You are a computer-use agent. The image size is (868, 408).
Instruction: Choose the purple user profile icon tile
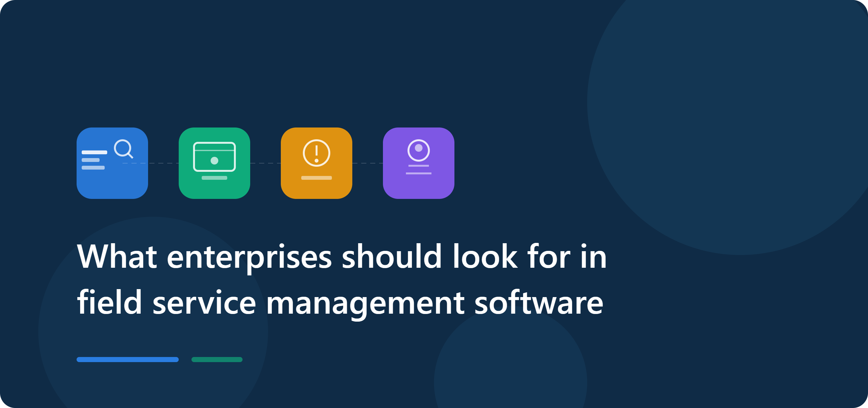pyautogui.click(x=418, y=163)
